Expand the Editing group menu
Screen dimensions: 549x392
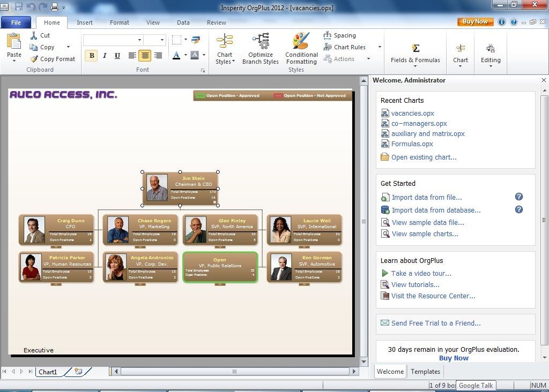491,55
